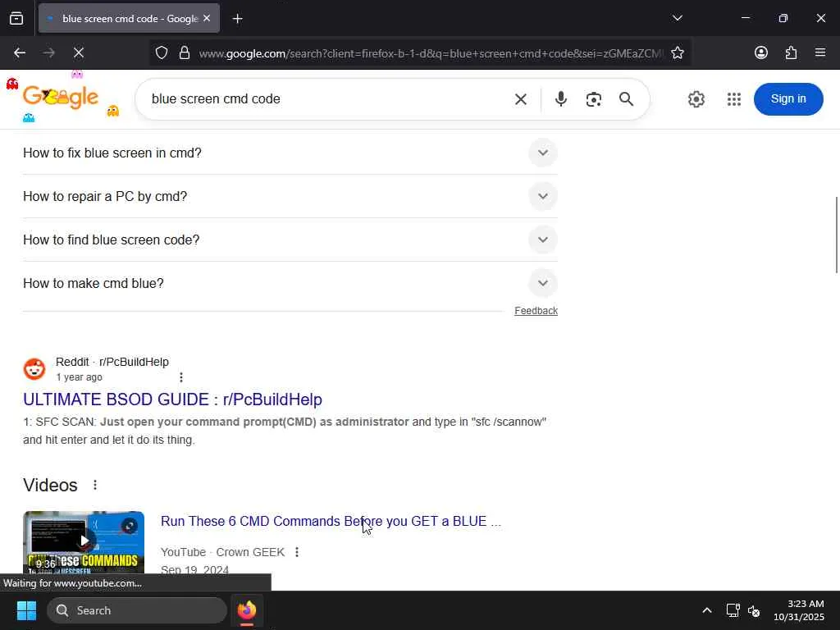Click the muted volume tray icon
The height and width of the screenshot is (630, 840).
click(754, 610)
